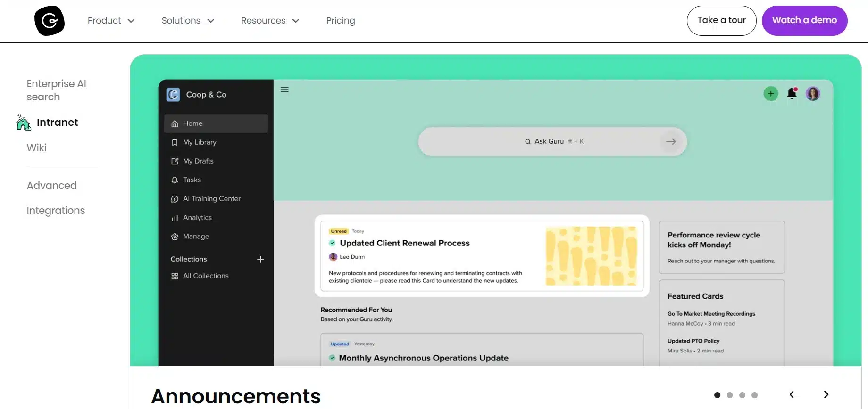The height and width of the screenshot is (409, 868).
Task: Open All Collections grid icon
Action: (x=175, y=276)
